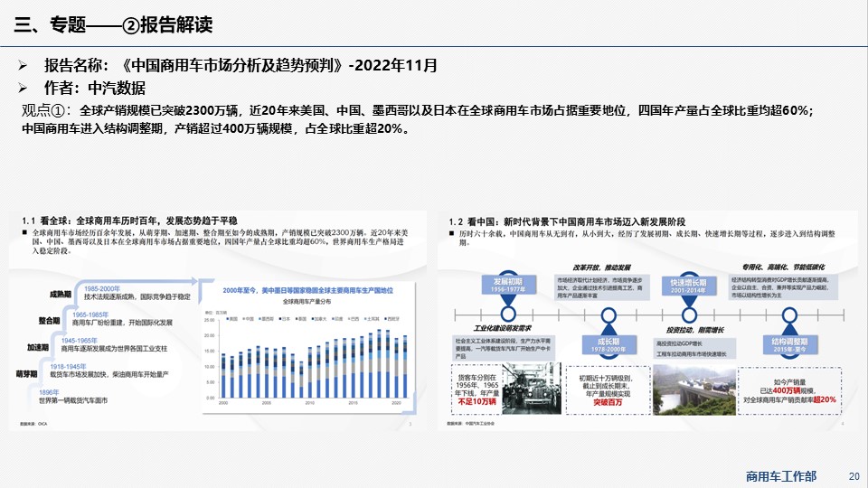Select the 快速增长期 2001-2014年 timeline marker
The image size is (868, 488).
pyautogui.click(x=689, y=285)
